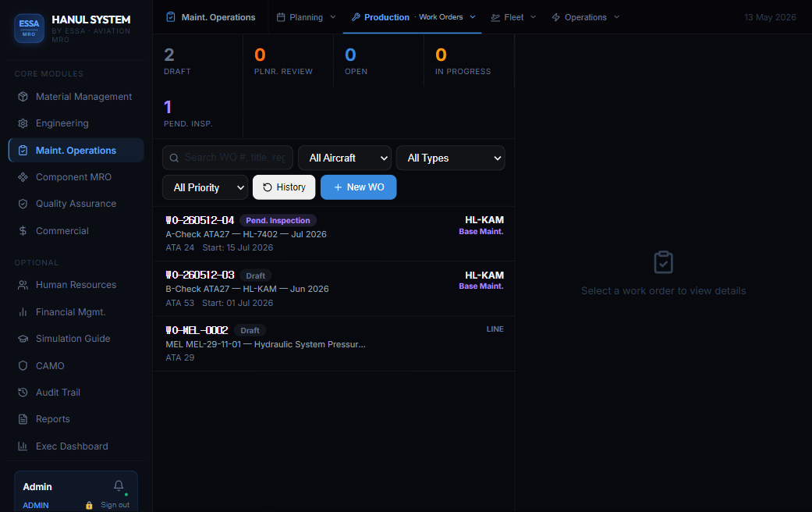
Task: Open the All Types filter dropdown
Action: [451, 158]
